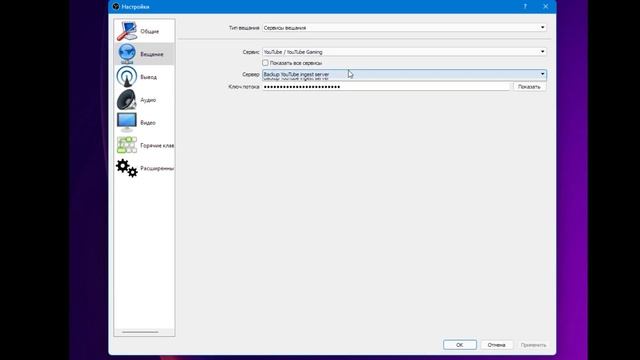
Task: Open the Расширенные gears icon
Action: click(x=127, y=168)
